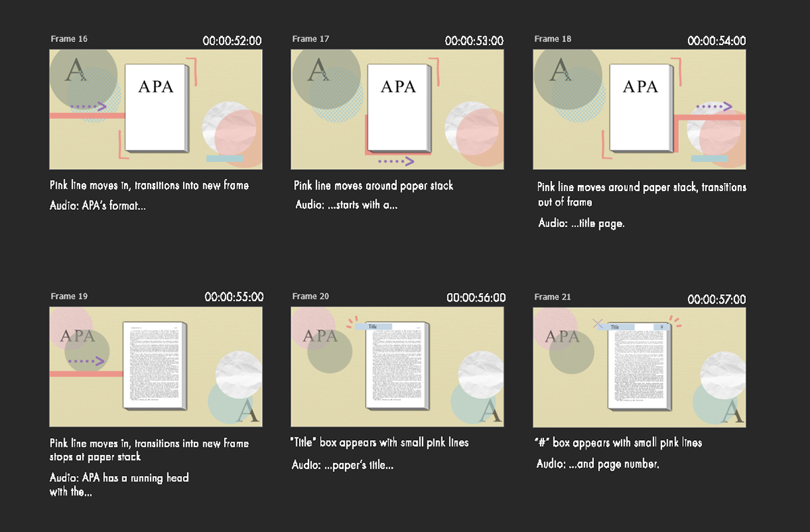Click the page number box in Frame 21

point(661,327)
